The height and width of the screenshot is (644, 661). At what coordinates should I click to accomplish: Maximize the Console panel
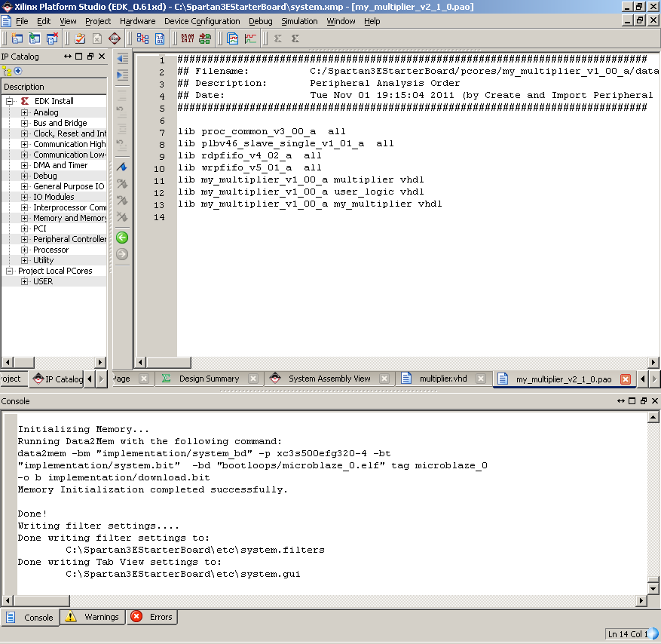pyautogui.click(x=632, y=400)
